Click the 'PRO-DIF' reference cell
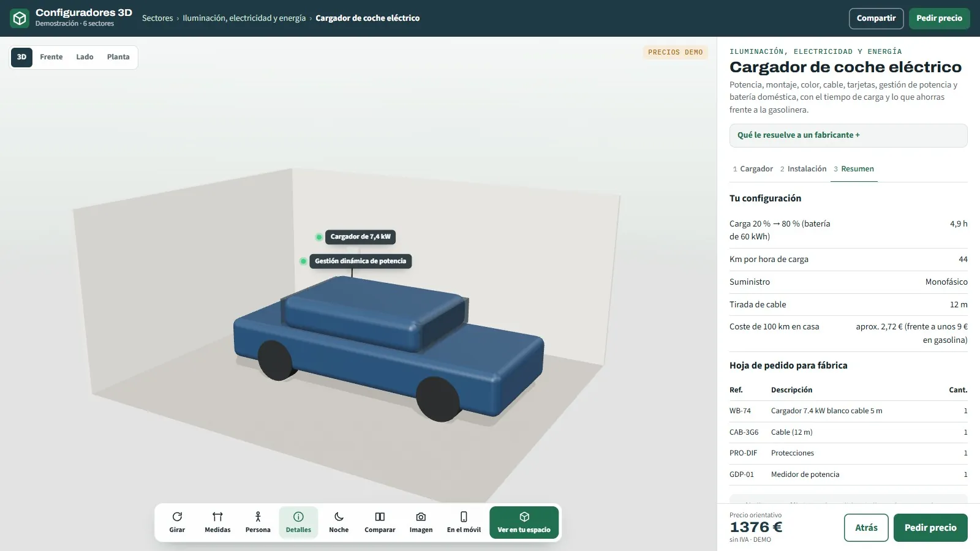 coord(743,453)
